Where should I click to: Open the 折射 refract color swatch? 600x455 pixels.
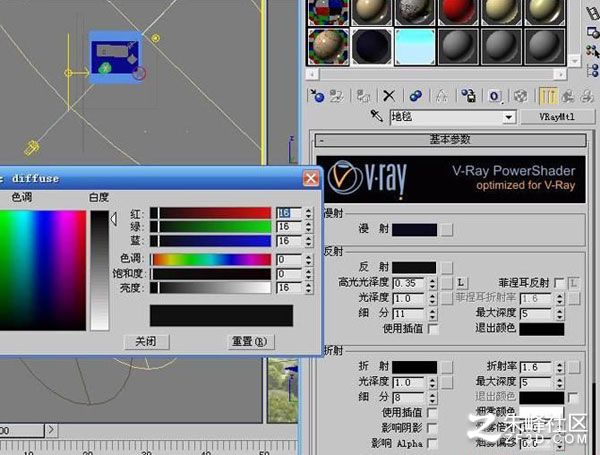(414, 367)
